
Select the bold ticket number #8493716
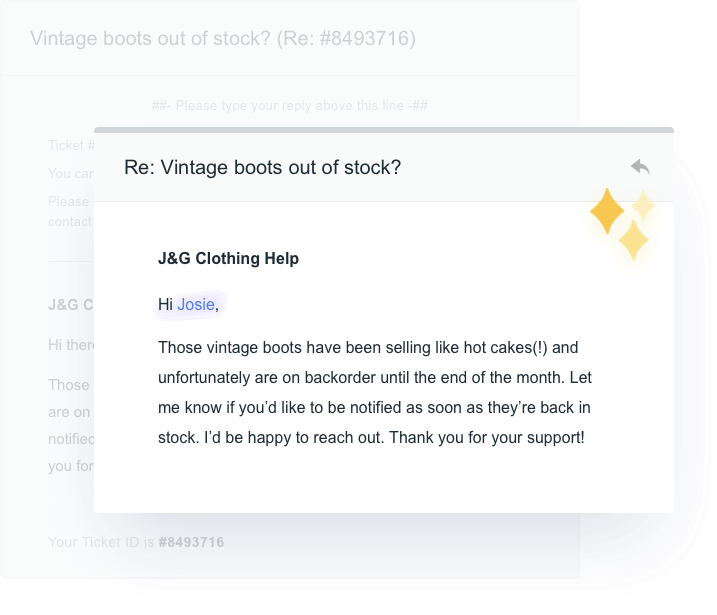point(191,542)
